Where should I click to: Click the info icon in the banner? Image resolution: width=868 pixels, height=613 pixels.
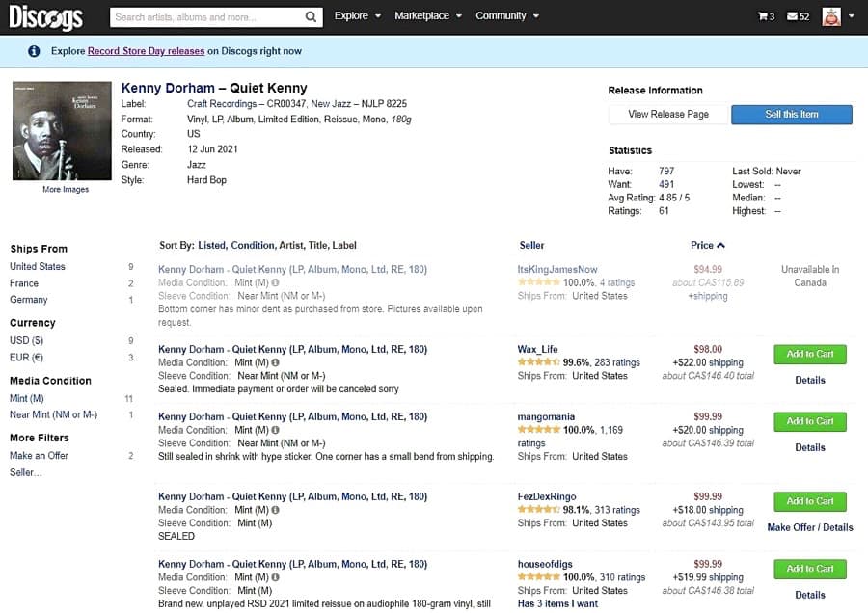[x=34, y=51]
